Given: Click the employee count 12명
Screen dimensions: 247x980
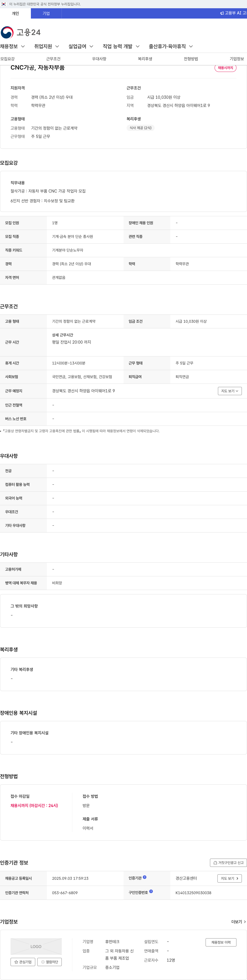Looking at the screenshot, I should click(x=171, y=961).
